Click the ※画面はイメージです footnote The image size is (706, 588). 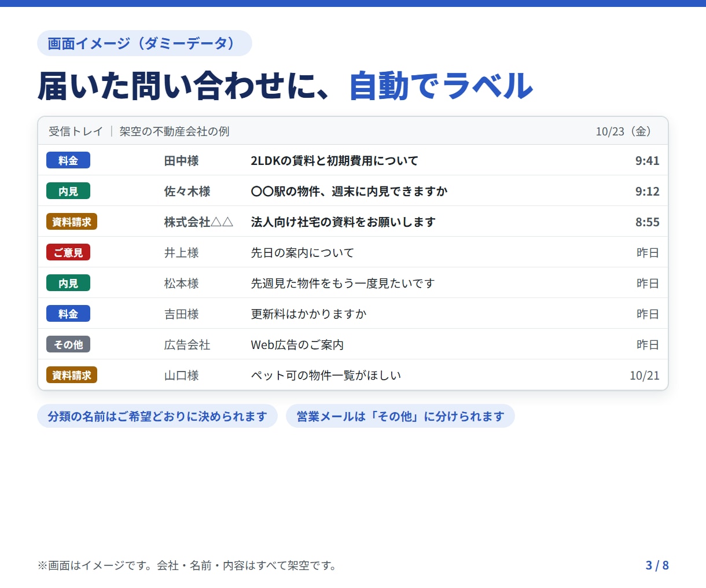[x=187, y=565]
